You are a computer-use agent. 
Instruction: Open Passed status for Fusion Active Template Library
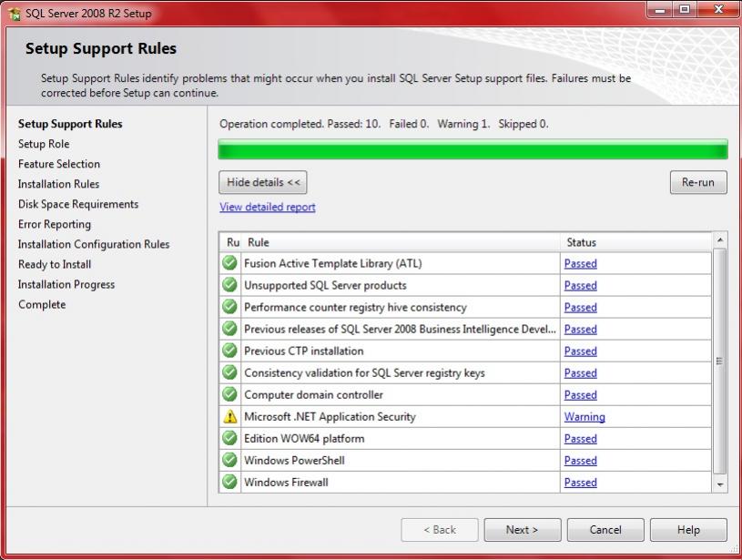pos(581,264)
